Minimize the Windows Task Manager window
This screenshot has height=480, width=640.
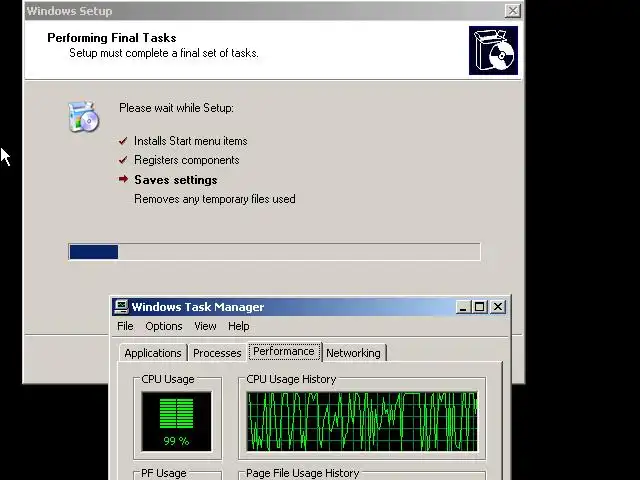462,307
